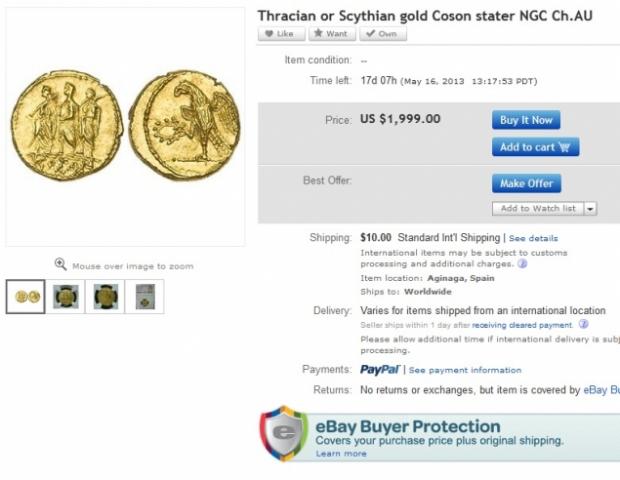Click the info icon beside cleared payment
This screenshot has height=480, width=620.
(x=583, y=325)
